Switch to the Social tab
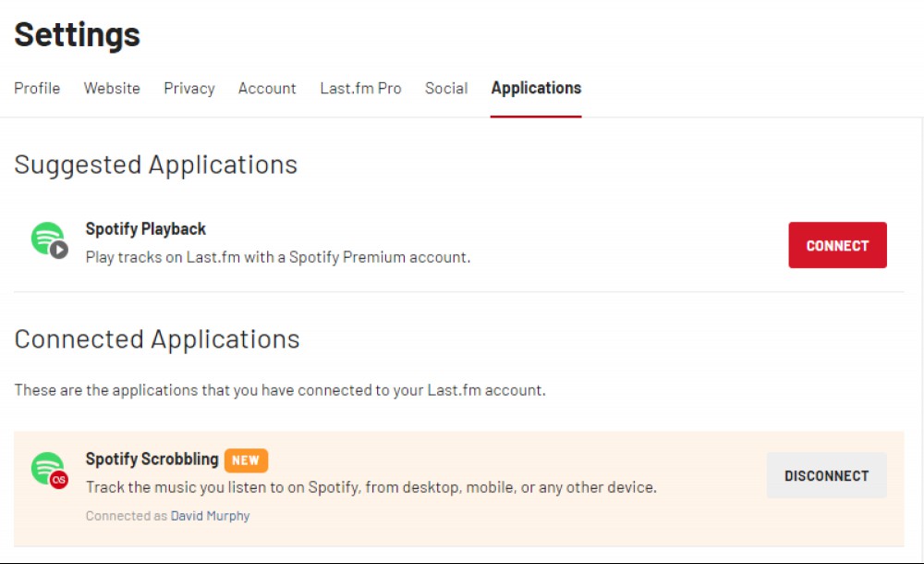This screenshot has height=564, width=924. click(446, 88)
